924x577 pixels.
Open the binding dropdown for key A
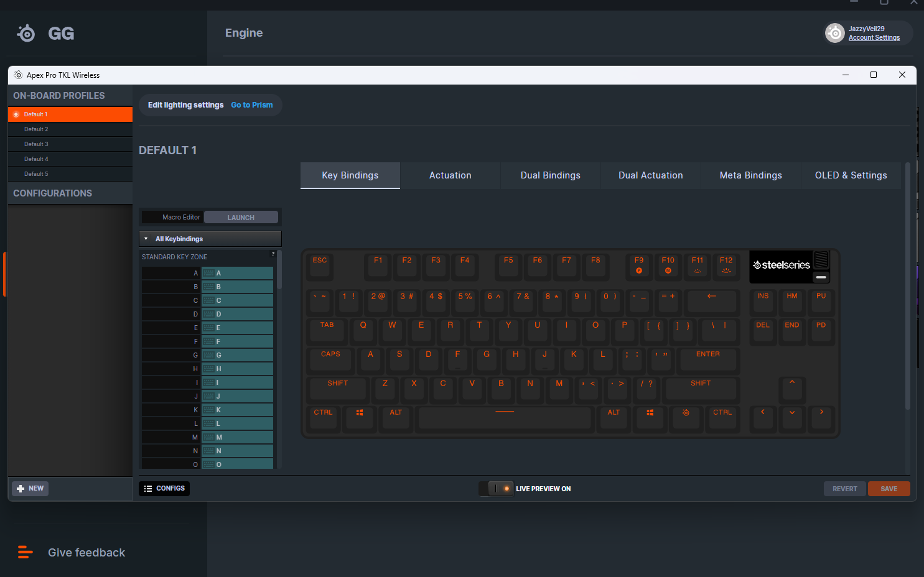tap(237, 273)
